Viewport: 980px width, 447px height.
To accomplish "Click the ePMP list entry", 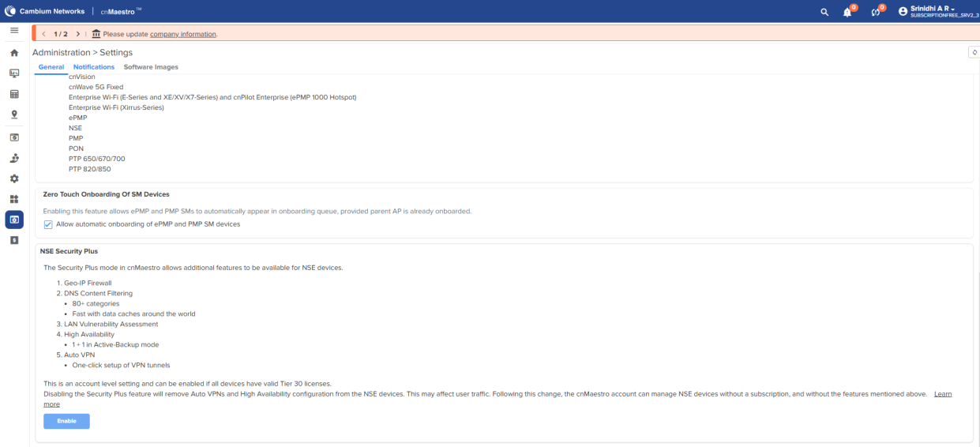I will click(x=77, y=118).
